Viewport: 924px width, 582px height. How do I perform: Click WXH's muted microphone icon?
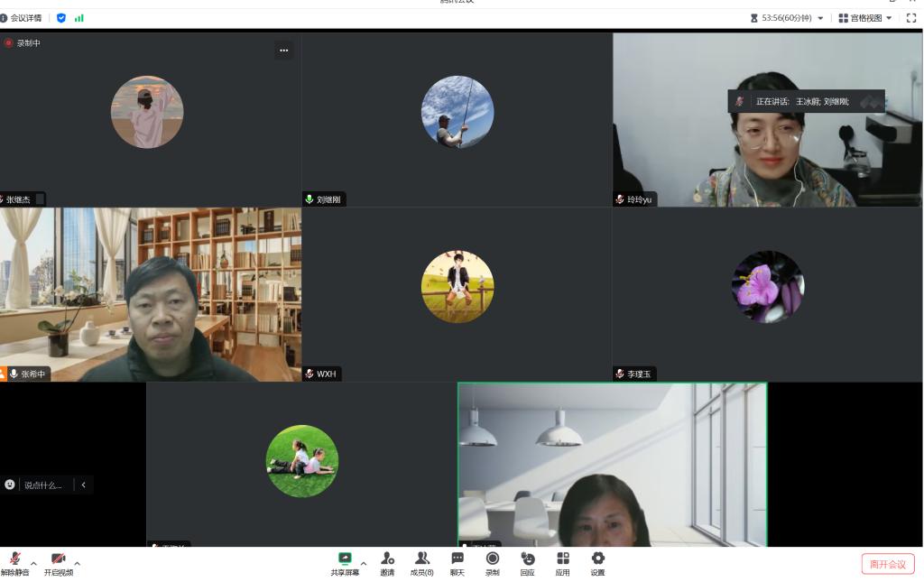click(x=310, y=374)
